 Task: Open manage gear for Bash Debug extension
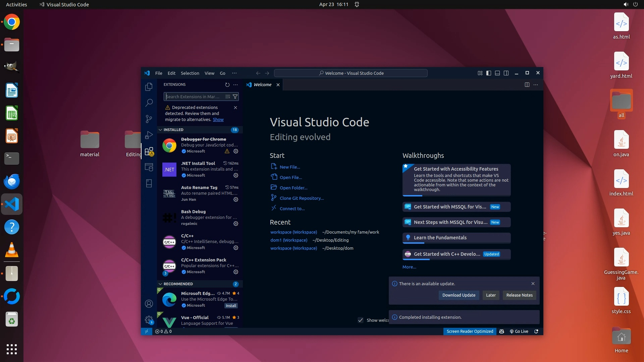point(236,224)
